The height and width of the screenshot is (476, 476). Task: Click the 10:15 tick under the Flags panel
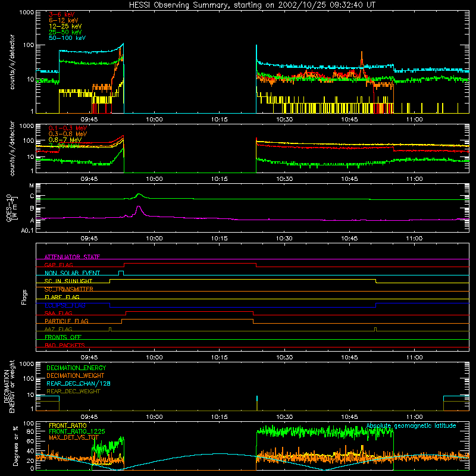(x=219, y=358)
